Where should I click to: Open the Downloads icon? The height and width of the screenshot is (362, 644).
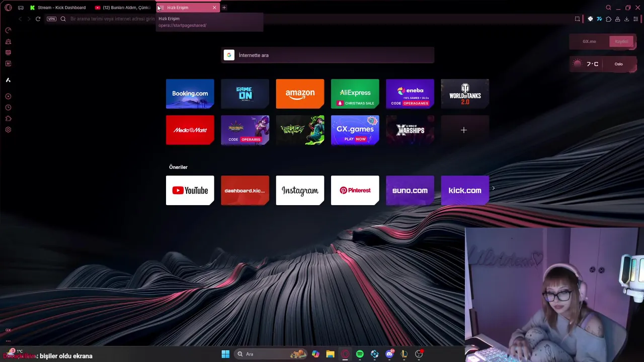click(626, 19)
